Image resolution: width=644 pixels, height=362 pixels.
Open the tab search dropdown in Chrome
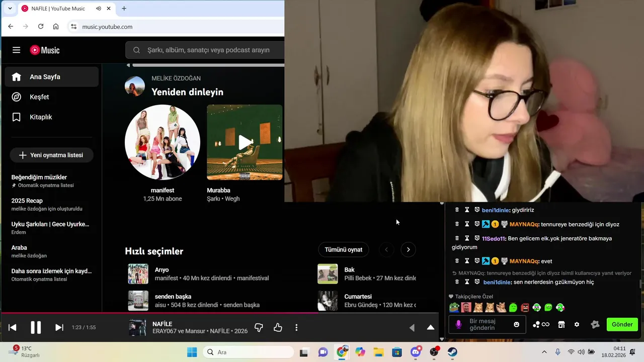coord(10,9)
